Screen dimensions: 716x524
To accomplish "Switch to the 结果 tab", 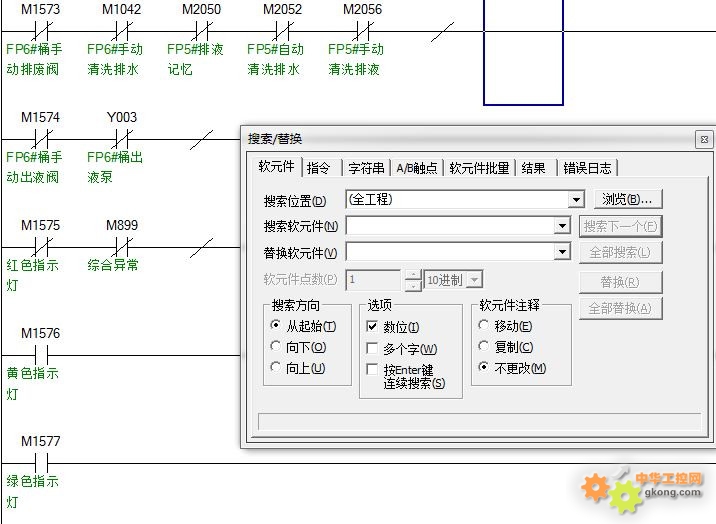I will [533, 168].
